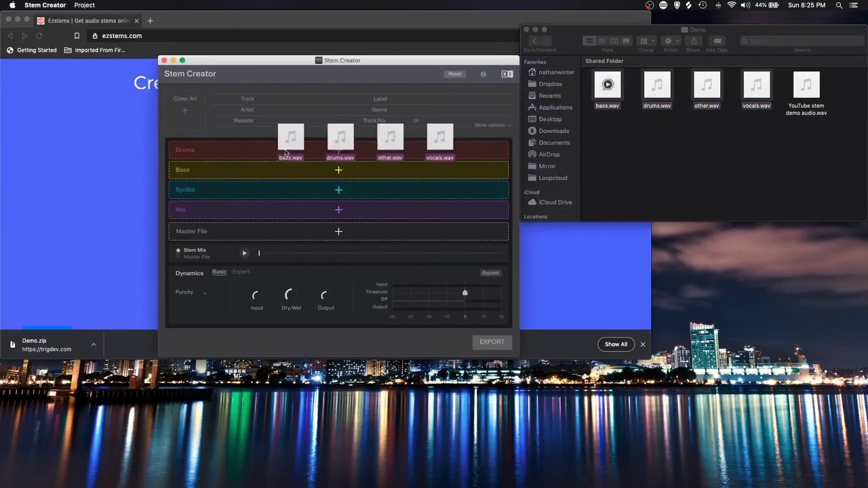Click the Threshold slider handle
Screen dimensions: 868x488
click(465, 292)
